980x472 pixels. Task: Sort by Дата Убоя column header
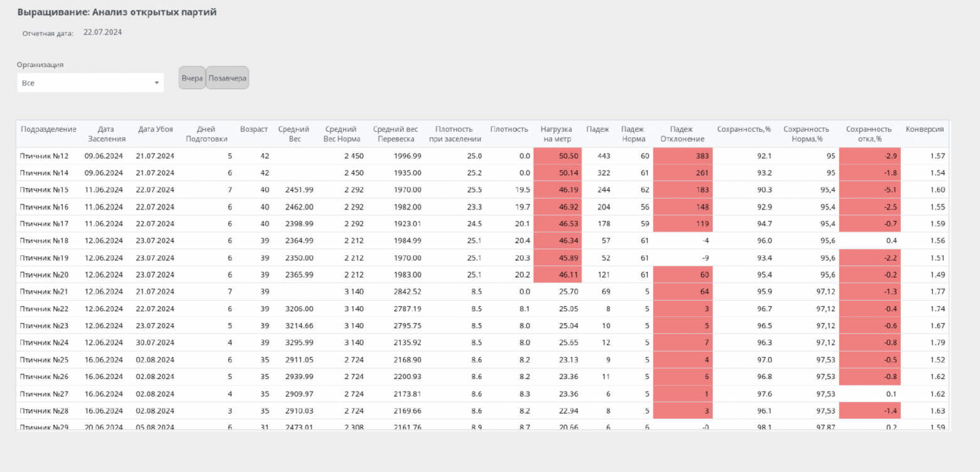(156, 129)
